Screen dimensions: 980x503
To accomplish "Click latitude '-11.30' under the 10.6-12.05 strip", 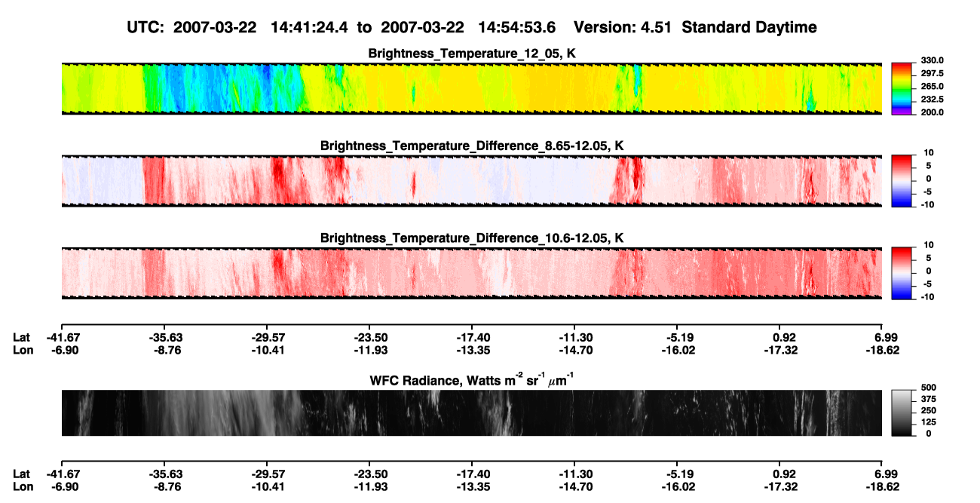I will tap(577, 338).
